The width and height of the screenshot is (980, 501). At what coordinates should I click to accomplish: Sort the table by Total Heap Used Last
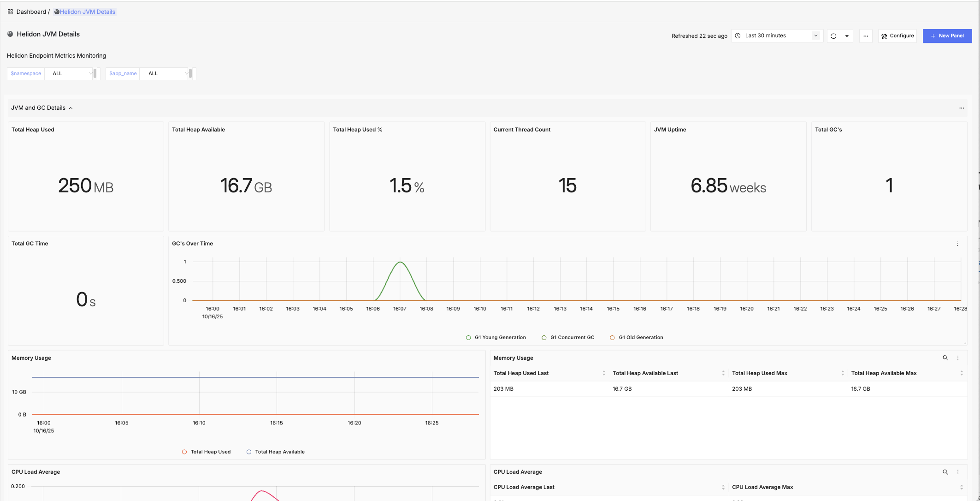click(x=604, y=373)
